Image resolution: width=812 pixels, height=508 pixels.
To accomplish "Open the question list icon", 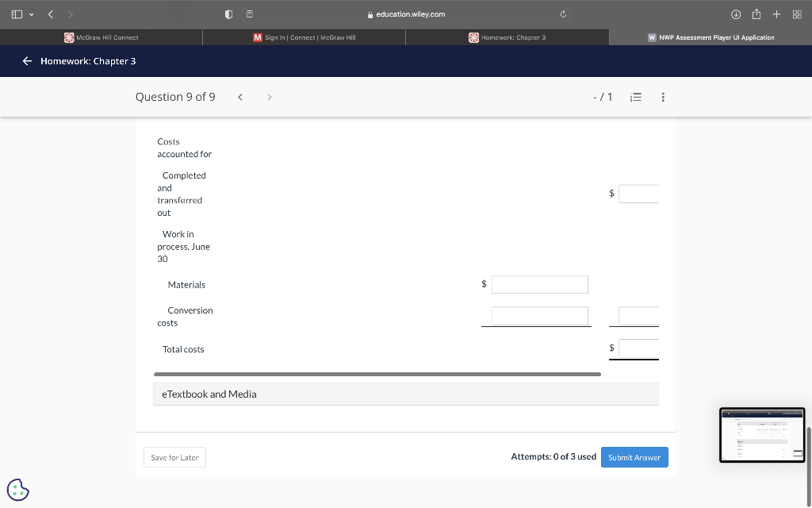I will click(x=636, y=97).
